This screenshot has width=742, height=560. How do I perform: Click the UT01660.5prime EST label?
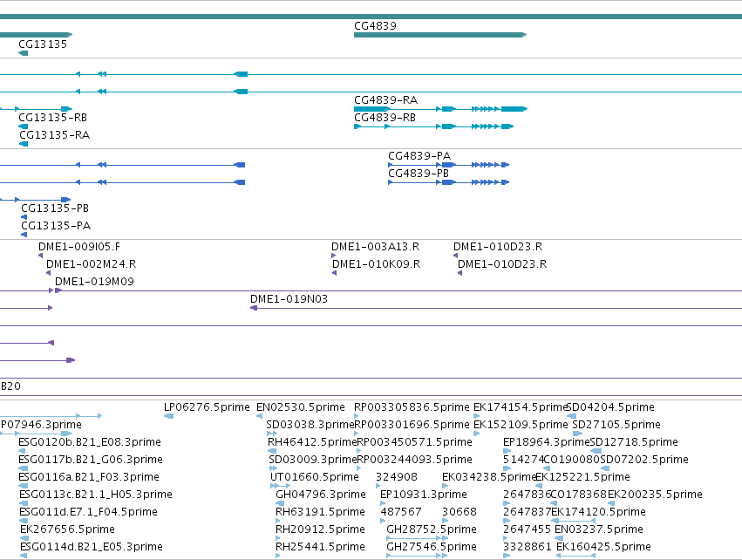[x=315, y=477]
